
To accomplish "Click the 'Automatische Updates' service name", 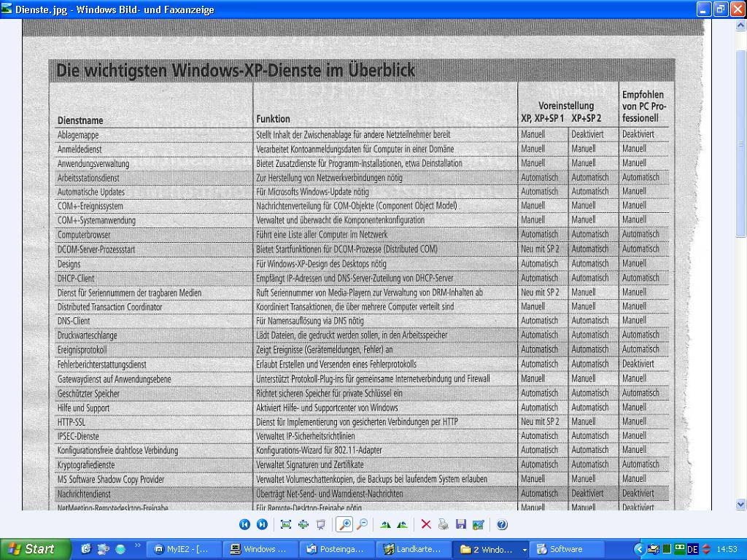I will coord(91,192).
